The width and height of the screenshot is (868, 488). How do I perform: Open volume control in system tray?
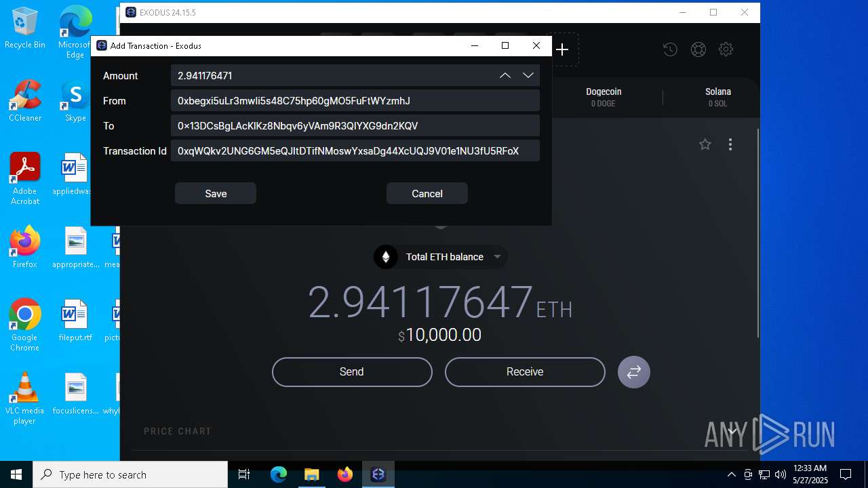click(781, 474)
